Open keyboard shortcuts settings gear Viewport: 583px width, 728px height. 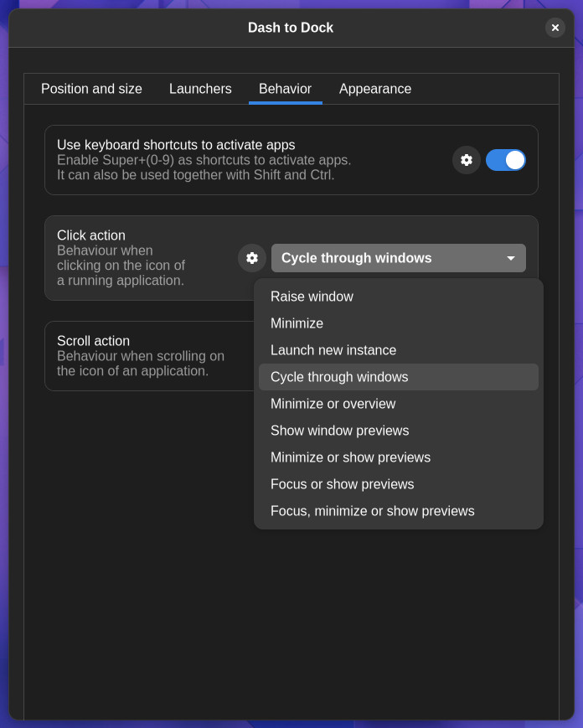coord(466,160)
